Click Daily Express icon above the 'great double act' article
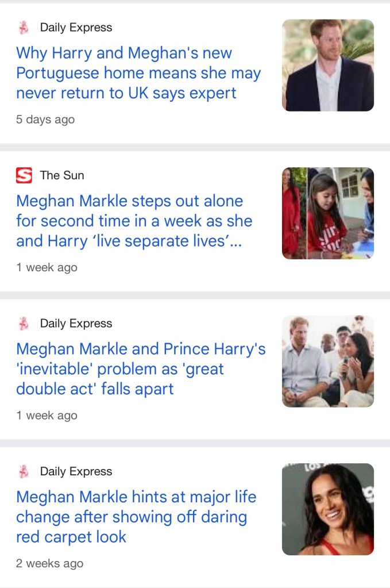The height and width of the screenshot is (588, 390). click(x=24, y=324)
